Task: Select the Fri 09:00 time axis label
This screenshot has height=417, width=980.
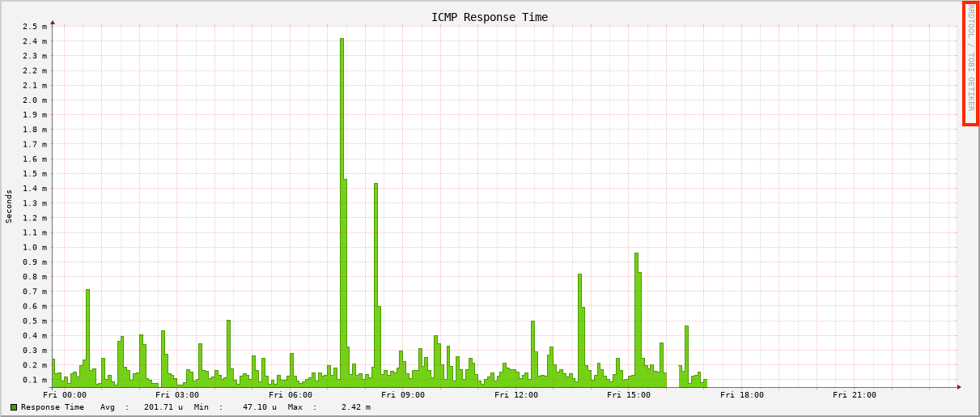Action: [x=403, y=395]
